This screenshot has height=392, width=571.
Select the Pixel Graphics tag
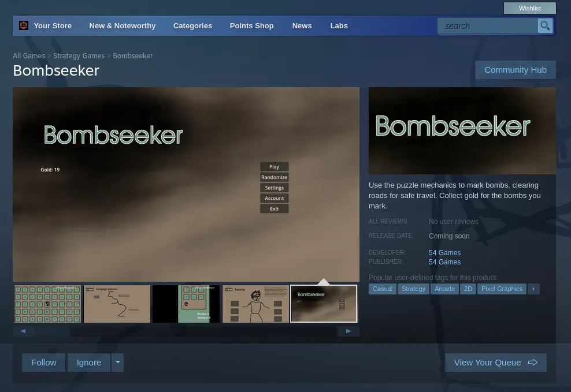[x=502, y=289]
